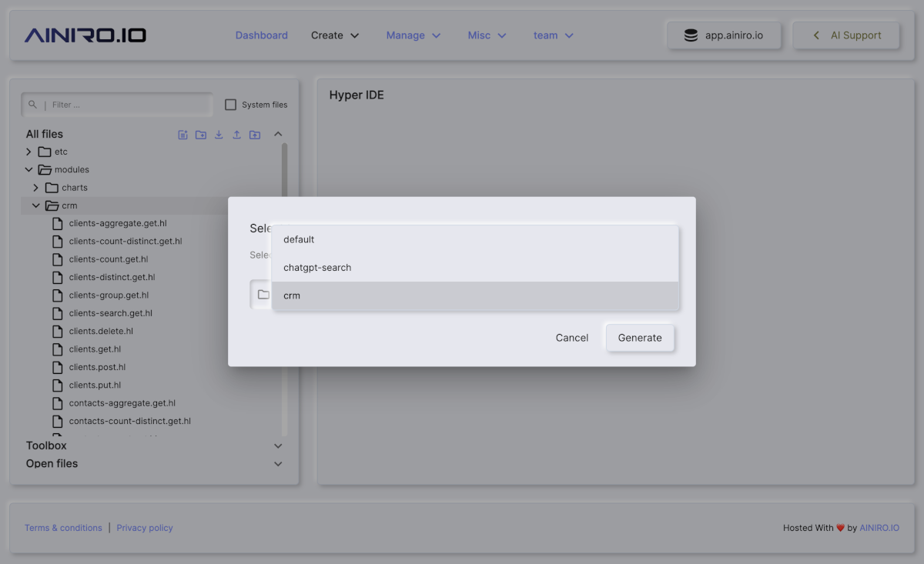Click the Open files section label

click(x=52, y=463)
